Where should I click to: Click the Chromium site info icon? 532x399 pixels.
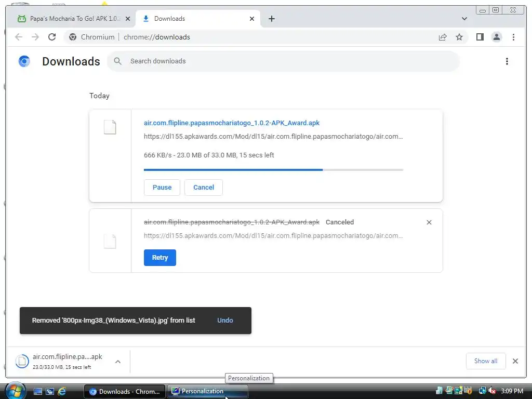pyautogui.click(x=73, y=37)
